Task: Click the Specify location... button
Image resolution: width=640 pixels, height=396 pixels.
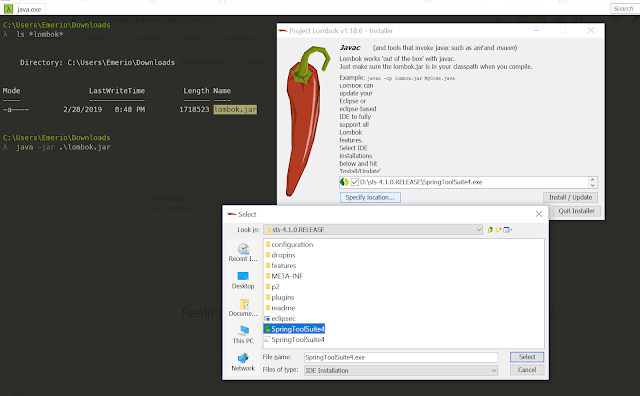Action: coord(370,198)
